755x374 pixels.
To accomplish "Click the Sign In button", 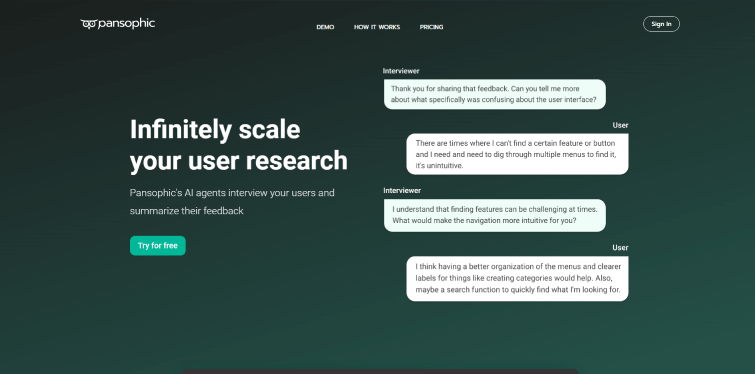I will pos(661,24).
